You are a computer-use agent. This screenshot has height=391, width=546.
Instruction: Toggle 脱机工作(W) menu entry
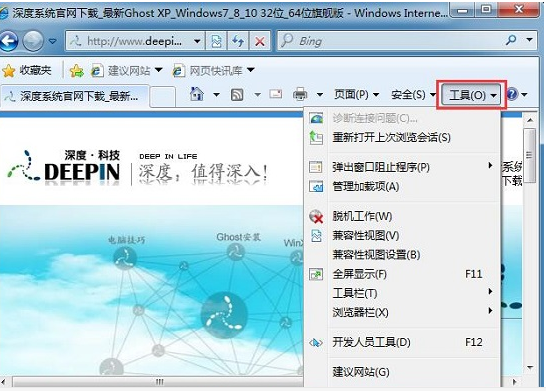click(x=402, y=217)
